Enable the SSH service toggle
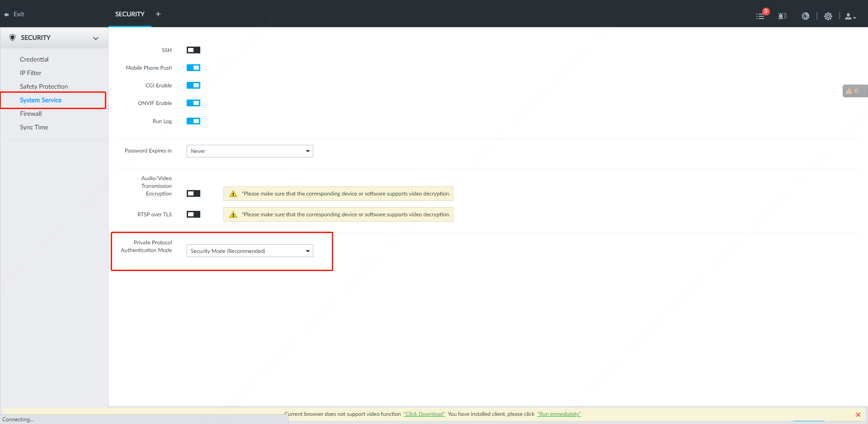Viewport: 868px width, 424px height. pyautogui.click(x=193, y=50)
